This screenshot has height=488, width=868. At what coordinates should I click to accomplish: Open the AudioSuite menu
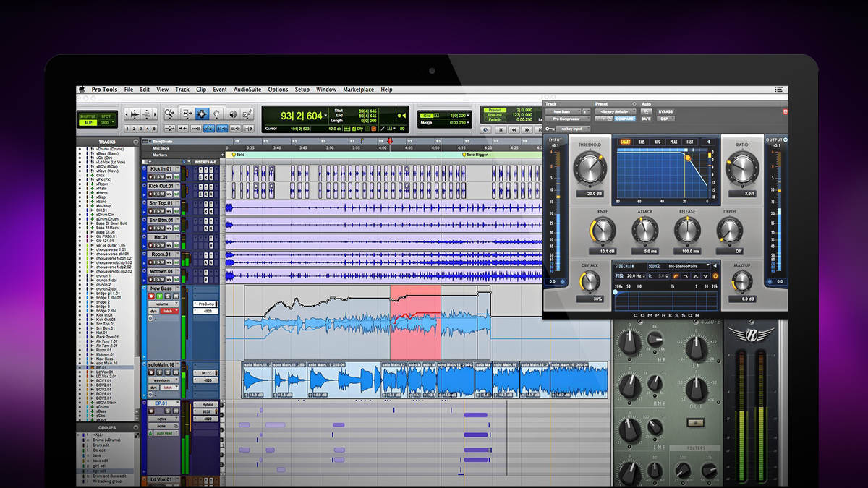point(247,90)
